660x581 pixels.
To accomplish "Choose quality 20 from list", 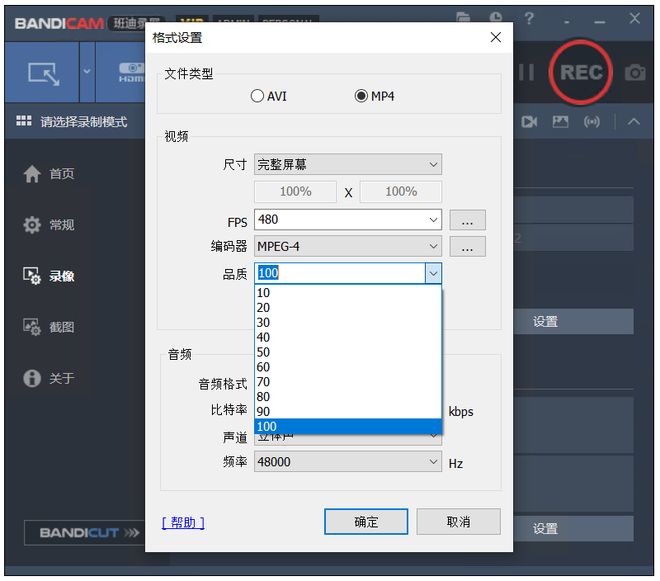I will tap(348, 308).
